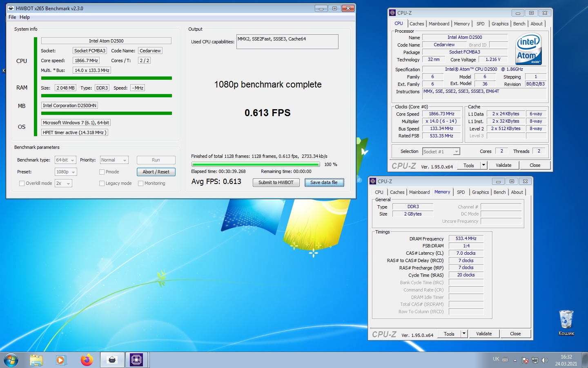Viewport: 588px width, 368px height.
Task: Click HPET timer active text
Action: 75,132
